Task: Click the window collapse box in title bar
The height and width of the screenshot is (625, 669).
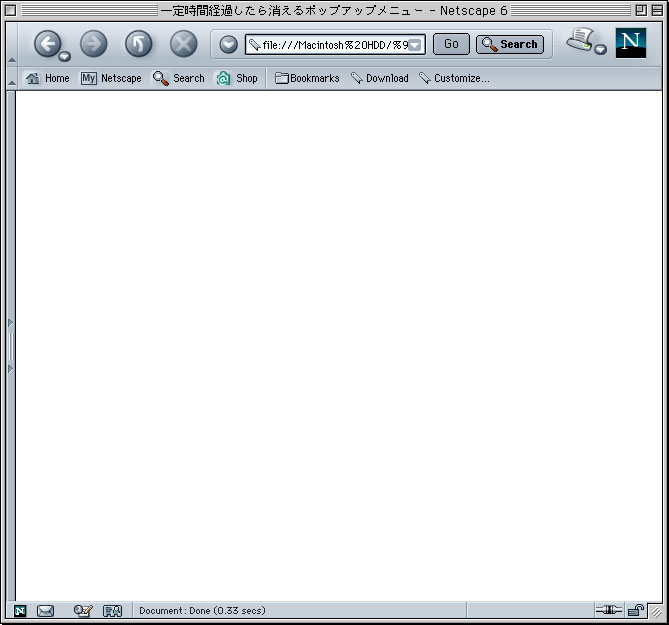Action: coord(657,10)
